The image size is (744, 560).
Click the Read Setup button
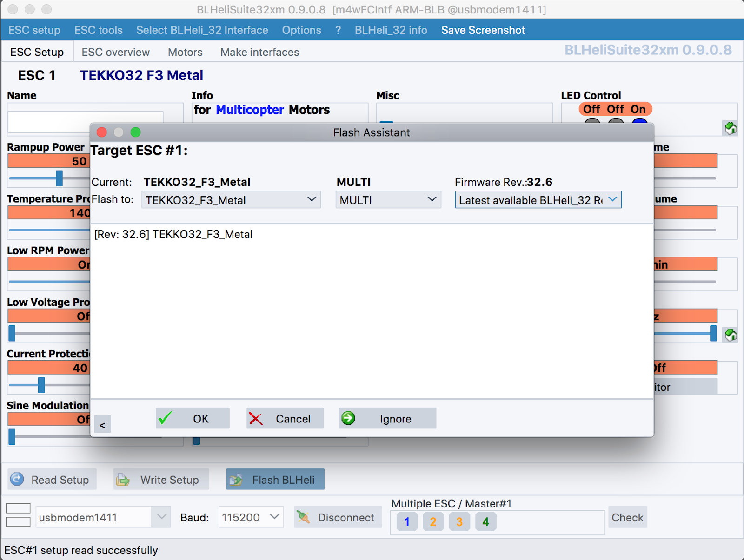[x=52, y=479]
